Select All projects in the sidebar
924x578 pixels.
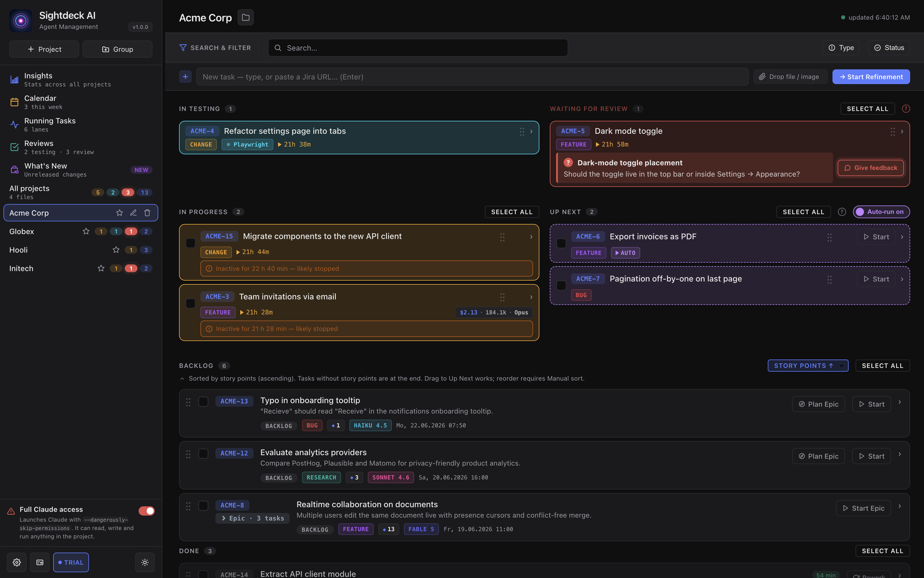tap(81, 192)
